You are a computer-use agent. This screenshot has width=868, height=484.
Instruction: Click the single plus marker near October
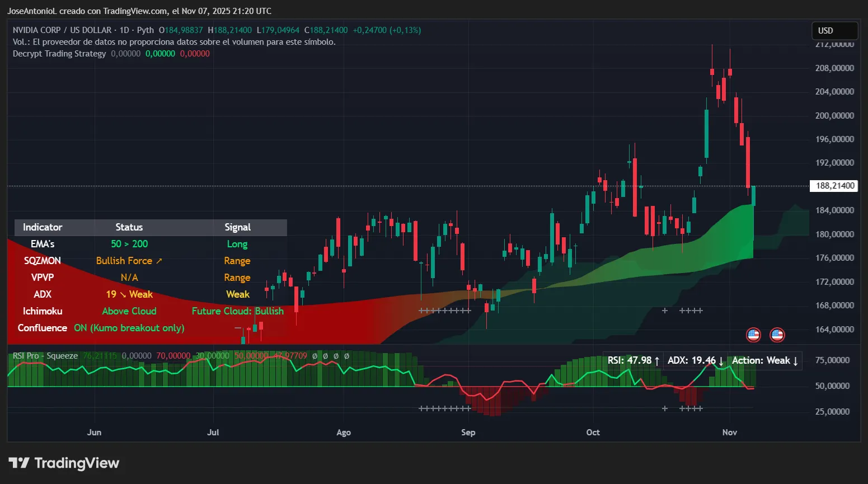pyautogui.click(x=665, y=311)
